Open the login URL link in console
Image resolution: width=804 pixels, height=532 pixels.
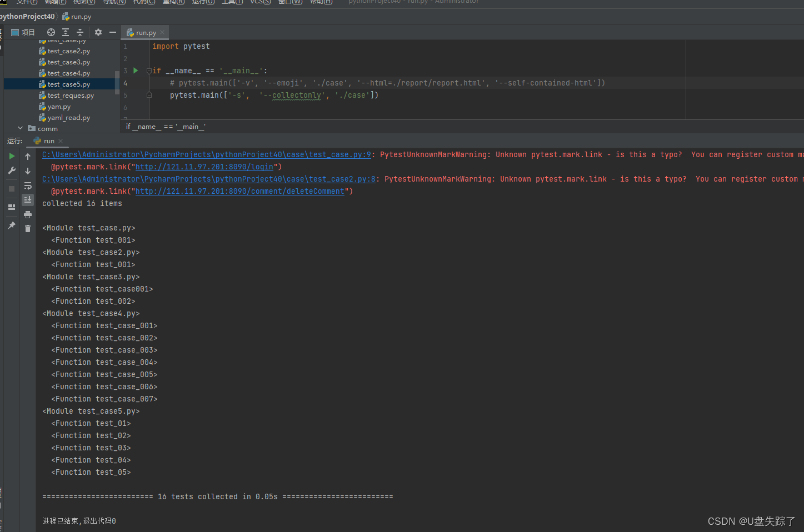coord(204,167)
